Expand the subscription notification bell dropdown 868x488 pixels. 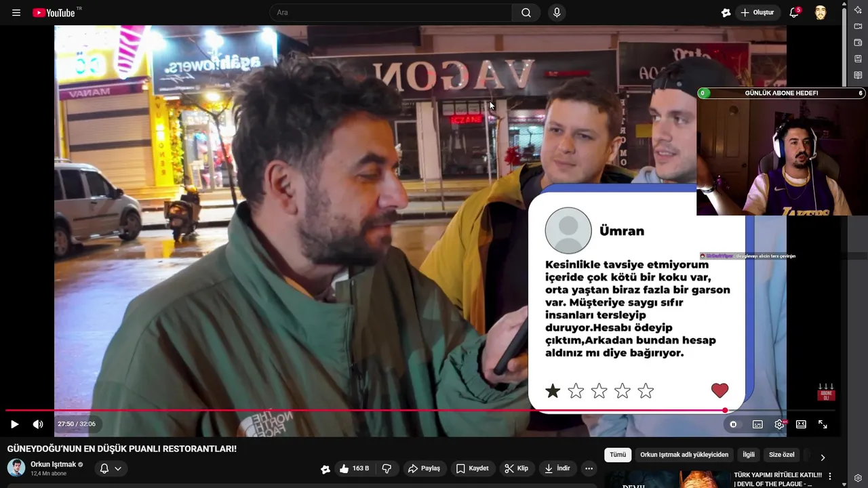[111, 468]
